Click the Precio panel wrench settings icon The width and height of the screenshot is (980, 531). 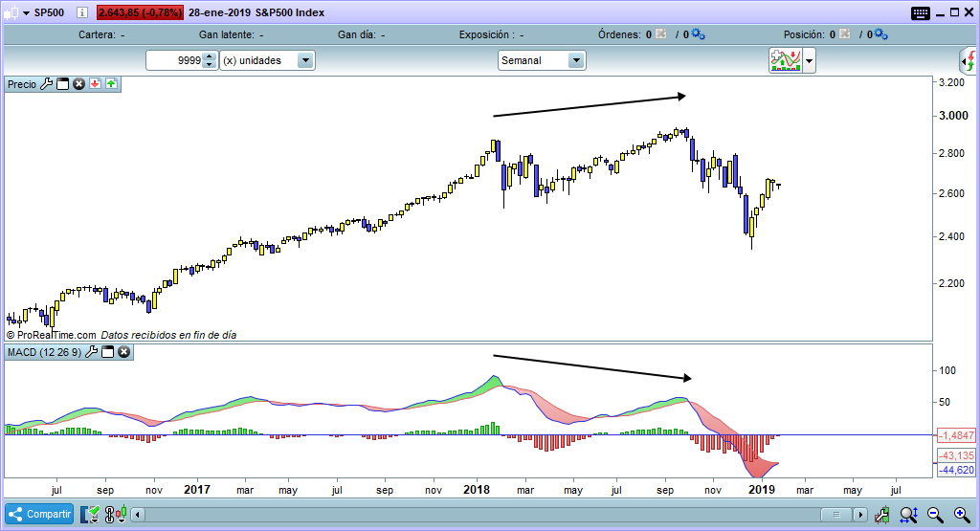pyautogui.click(x=46, y=84)
